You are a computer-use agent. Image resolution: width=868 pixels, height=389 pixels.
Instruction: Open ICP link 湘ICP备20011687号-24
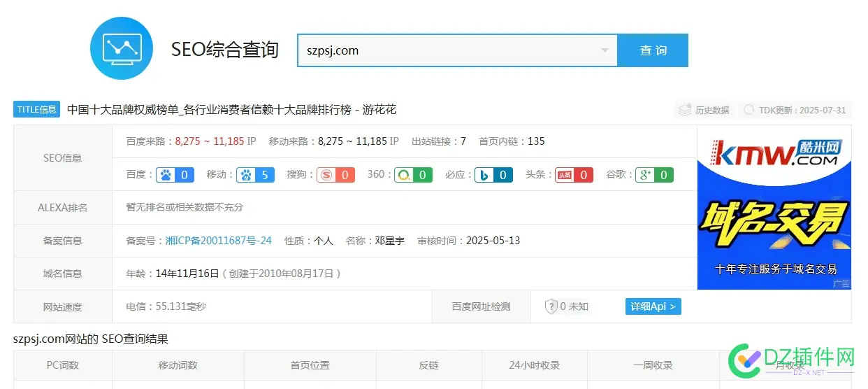point(219,241)
